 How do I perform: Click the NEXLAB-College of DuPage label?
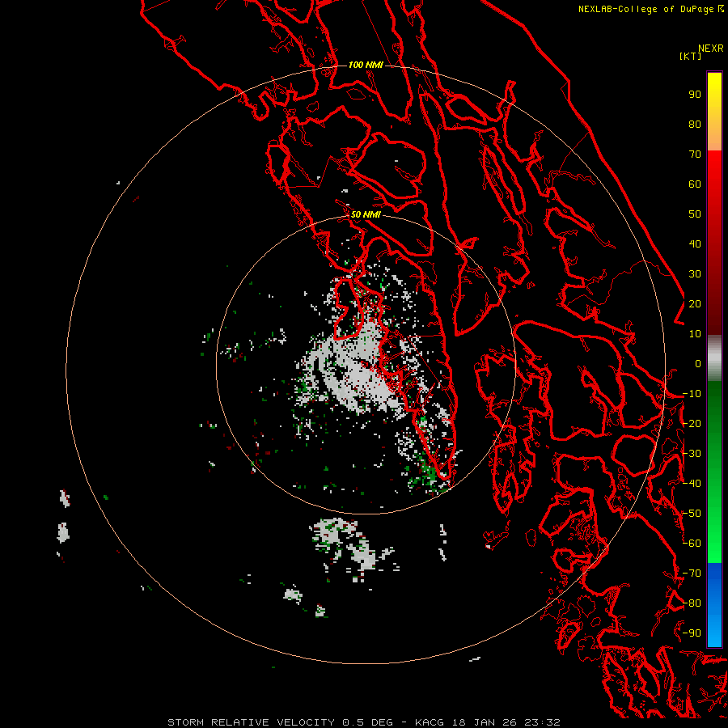pyautogui.click(x=645, y=9)
